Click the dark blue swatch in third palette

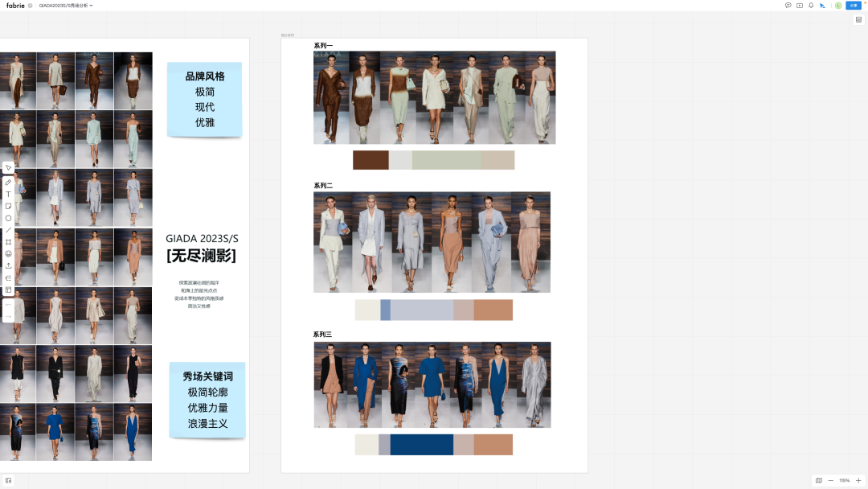pos(421,445)
